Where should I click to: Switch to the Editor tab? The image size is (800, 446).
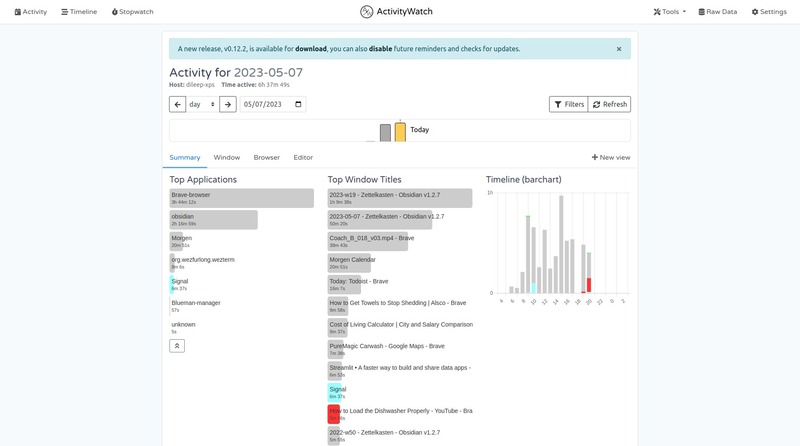(x=303, y=158)
